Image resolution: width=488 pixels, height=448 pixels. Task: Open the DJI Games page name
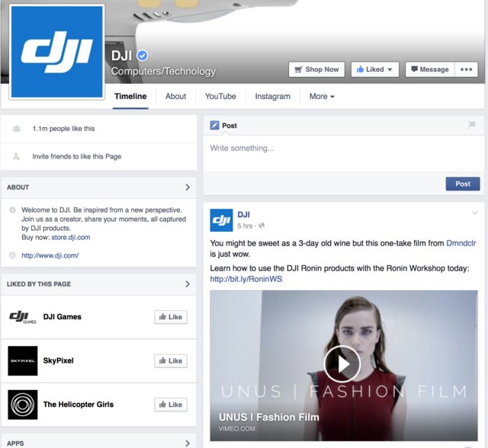point(63,317)
